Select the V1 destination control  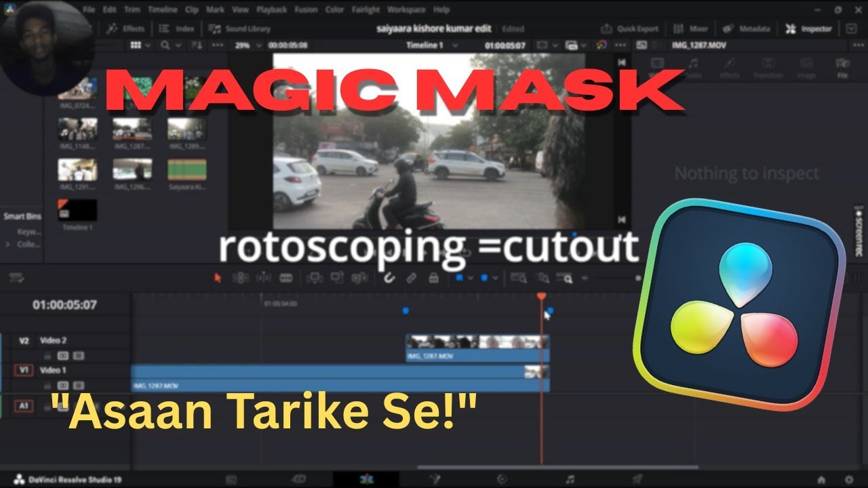click(24, 370)
